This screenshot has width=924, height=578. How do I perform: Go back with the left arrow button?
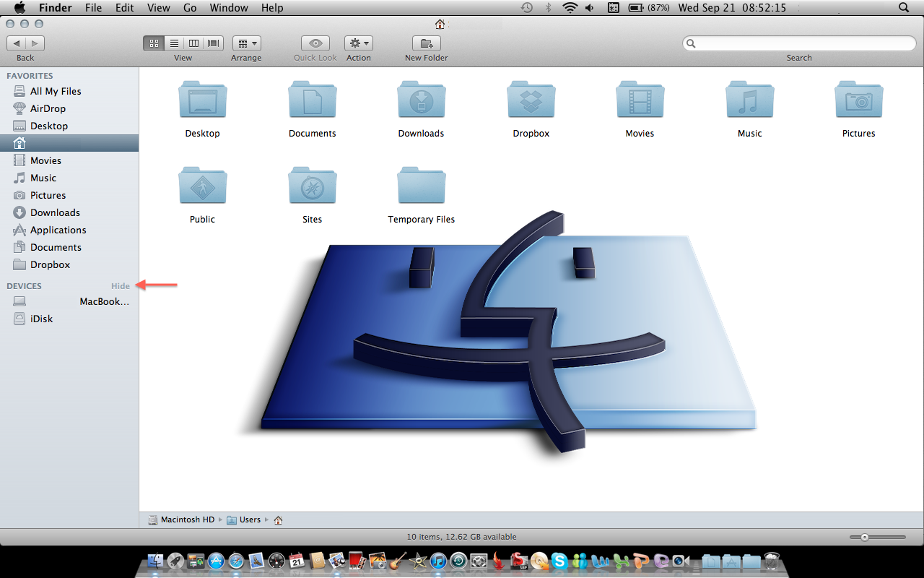click(17, 43)
